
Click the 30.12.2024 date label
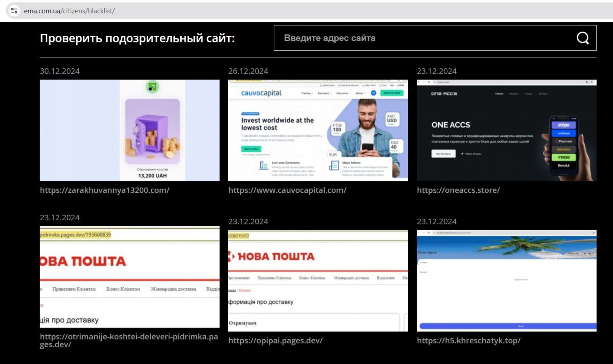pyautogui.click(x=60, y=71)
